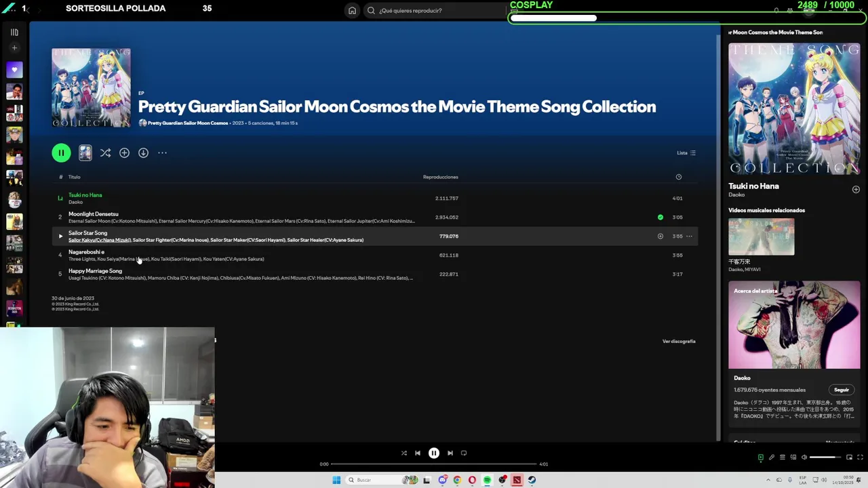This screenshot has height=488, width=868.
Task: Open Your Library icon in sidebar
Action: pyautogui.click(x=14, y=32)
